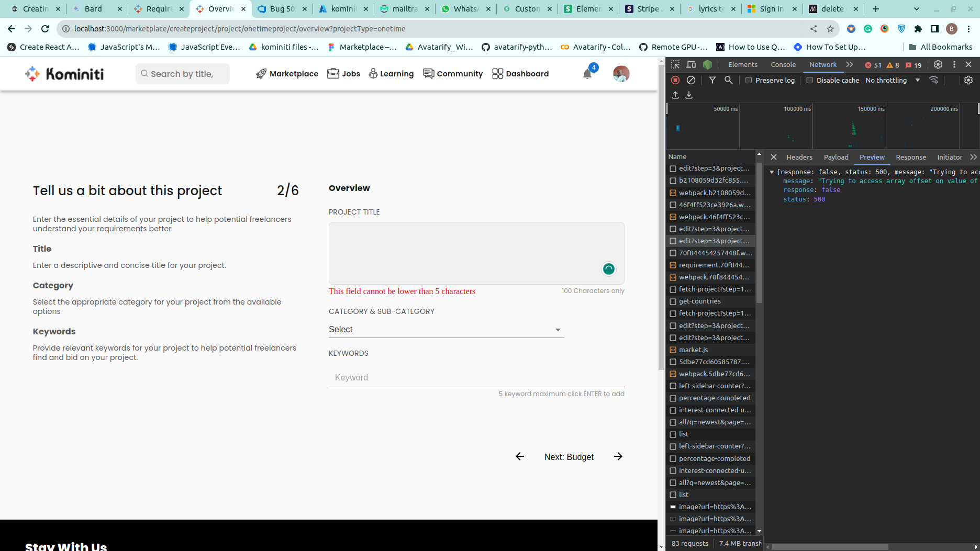Click the inspect element picker icon
The height and width of the screenshot is (551, 980).
(675, 64)
